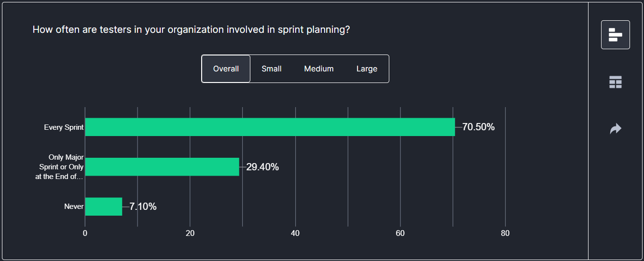Click the share arrow icon
The height and width of the screenshot is (261, 644).
click(x=615, y=129)
